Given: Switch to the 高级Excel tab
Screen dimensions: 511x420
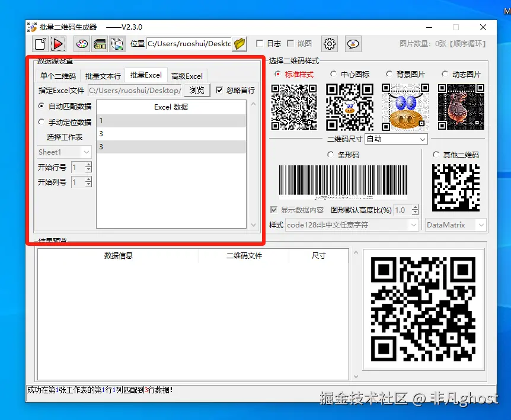Looking at the screenshot, I should point(187,76).
